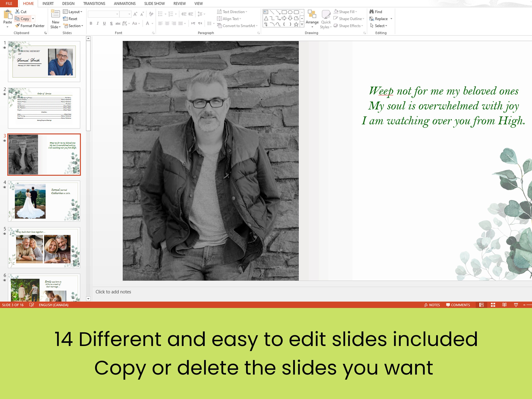The width and height of the screenshot is (532, 399).
Task: Toggle Bold formatting
Action: (91, 23)
